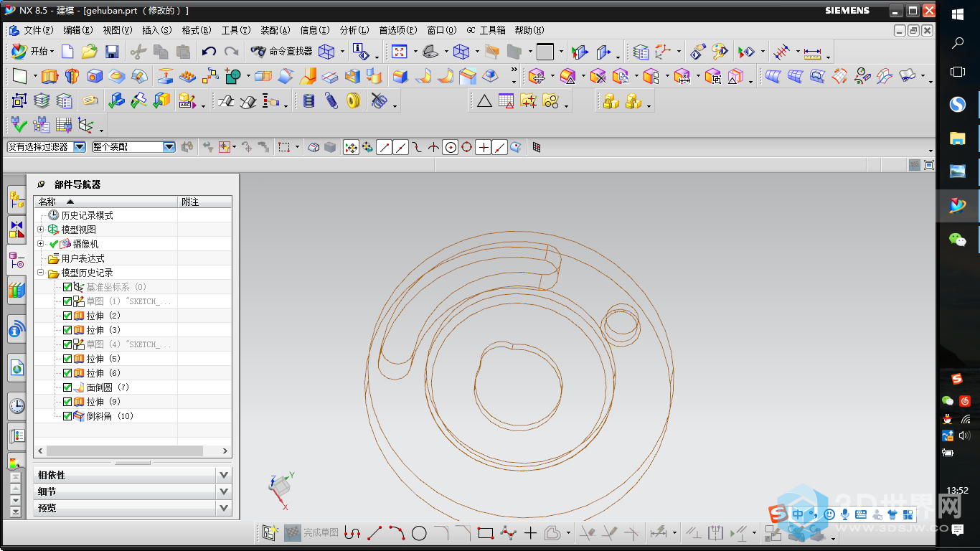Select the Rectangle sketch tool

[x=486, y=533]
